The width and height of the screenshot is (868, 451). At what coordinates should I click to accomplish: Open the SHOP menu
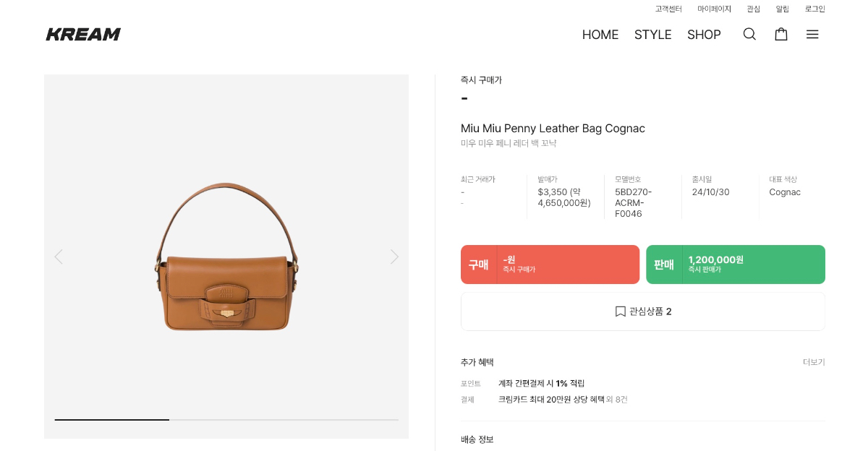[x=704, y=35]
